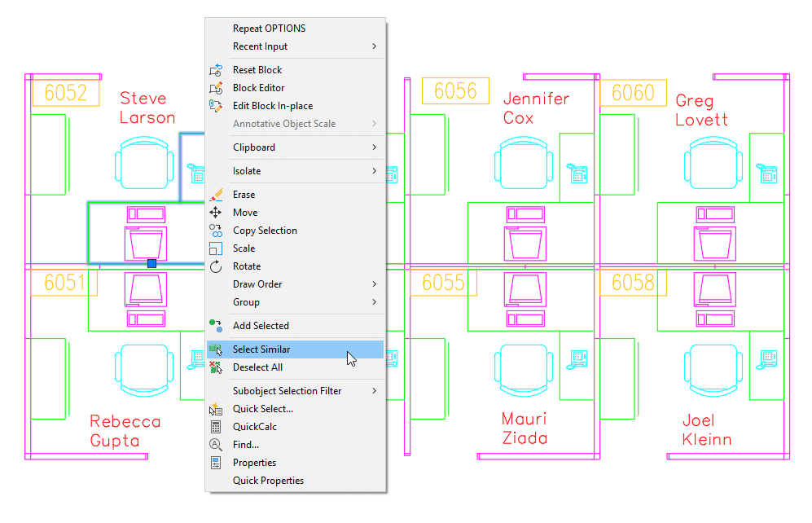This screenshot has width=812, height=523.
Task: Click the blue selection grip square
Action: [x=151, y=263]
